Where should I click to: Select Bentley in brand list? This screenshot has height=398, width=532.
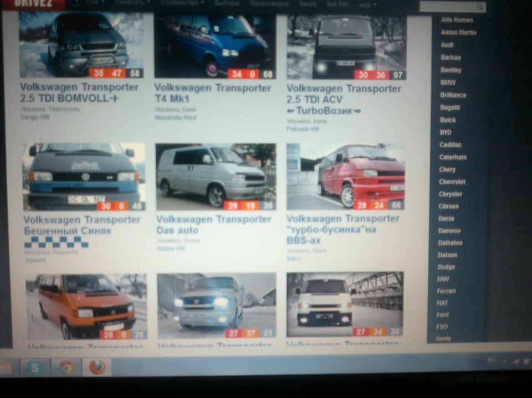coord(451,70)
